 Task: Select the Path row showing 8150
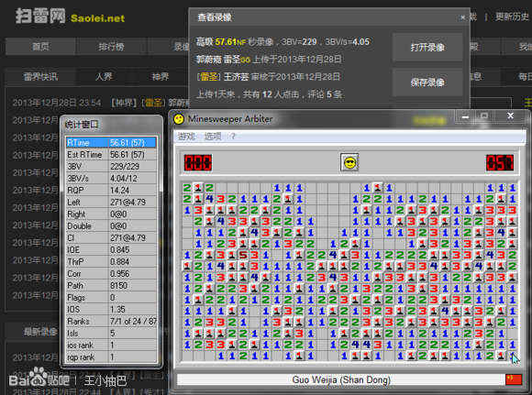click(111, 286)
